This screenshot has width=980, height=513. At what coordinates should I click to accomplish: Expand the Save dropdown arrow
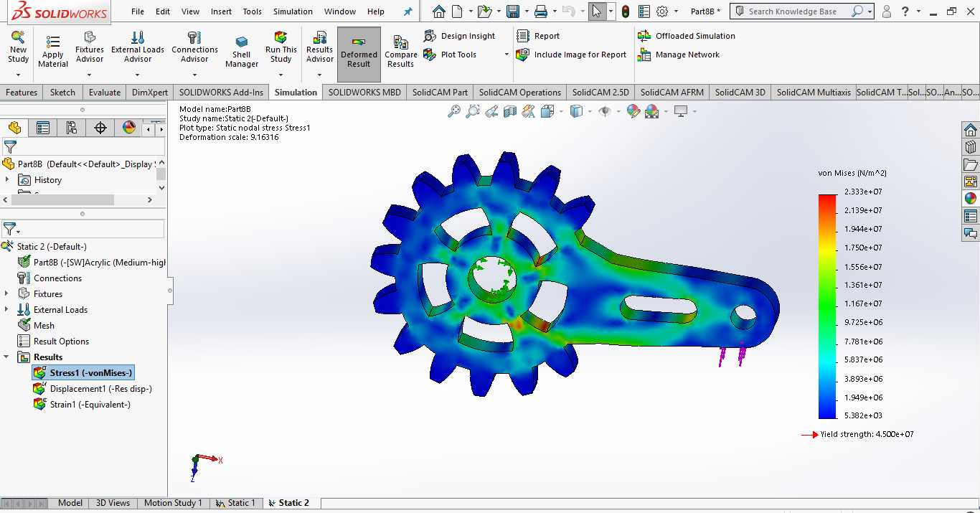525,11
